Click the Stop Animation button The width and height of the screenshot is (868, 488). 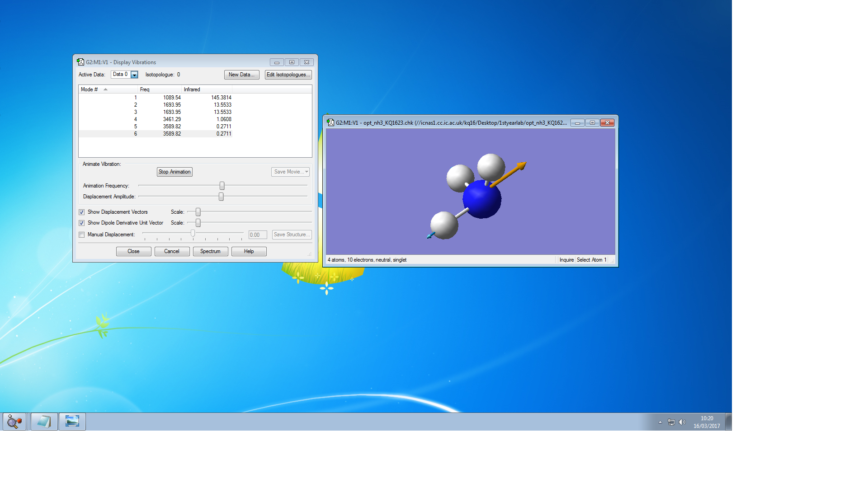(x=175, y=172)
